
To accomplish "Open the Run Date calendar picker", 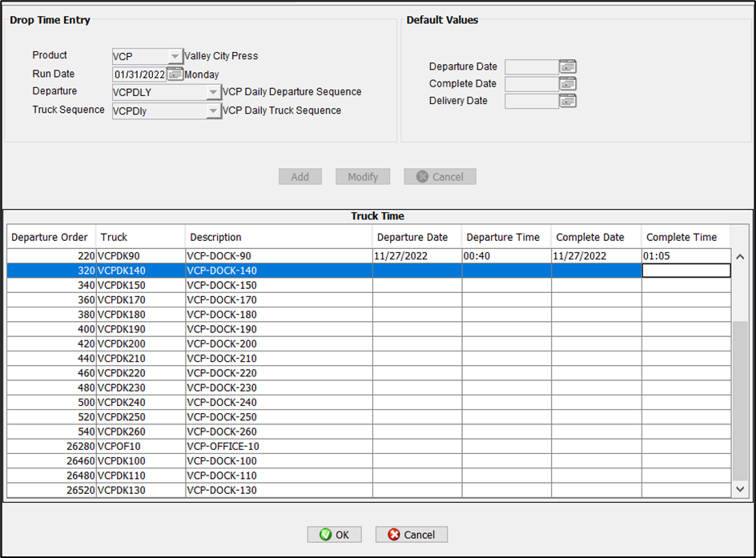I will [x=175, y=74].
